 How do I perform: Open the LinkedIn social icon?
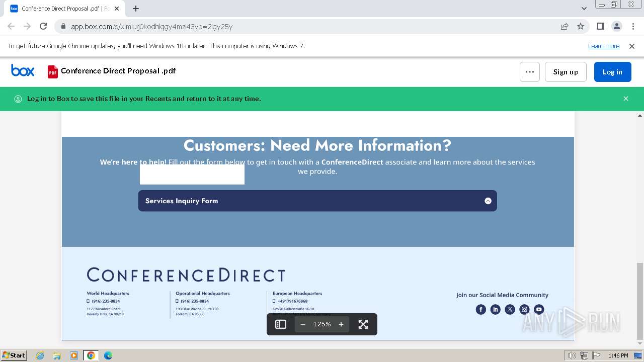click(496, 309)
